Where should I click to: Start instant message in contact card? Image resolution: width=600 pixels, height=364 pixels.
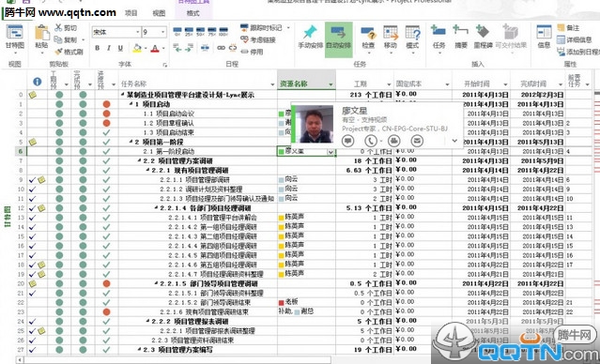click(x=347, y=141)
